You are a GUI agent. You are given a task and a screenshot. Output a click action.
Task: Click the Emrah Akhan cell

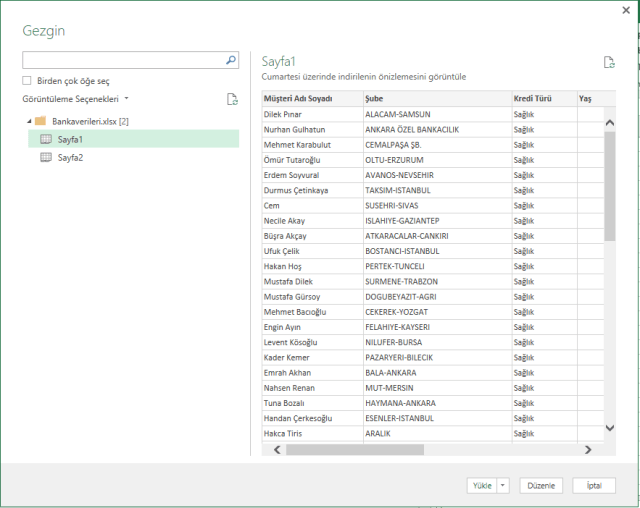312,373
